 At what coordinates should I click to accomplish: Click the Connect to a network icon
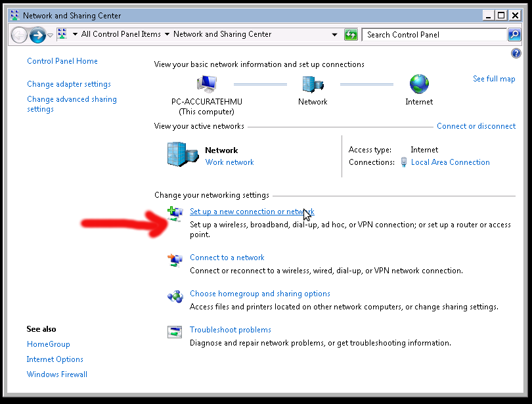(175, 260)
